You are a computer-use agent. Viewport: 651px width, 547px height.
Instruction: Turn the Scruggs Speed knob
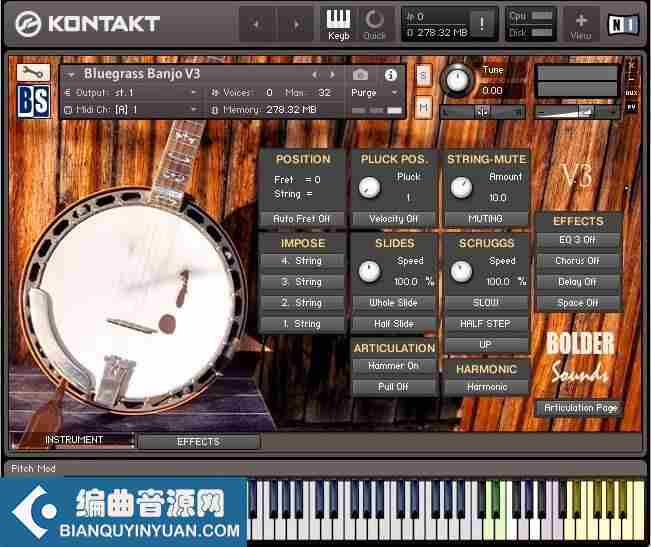461,272
